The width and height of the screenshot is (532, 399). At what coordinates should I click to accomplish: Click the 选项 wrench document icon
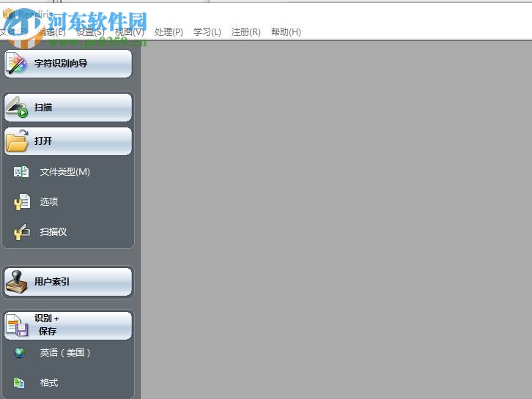[x=22, y=202]
